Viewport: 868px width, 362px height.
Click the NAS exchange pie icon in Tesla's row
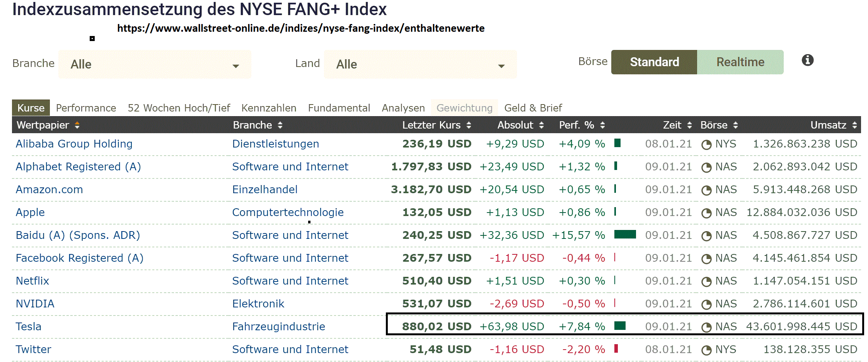click(707, 326)
